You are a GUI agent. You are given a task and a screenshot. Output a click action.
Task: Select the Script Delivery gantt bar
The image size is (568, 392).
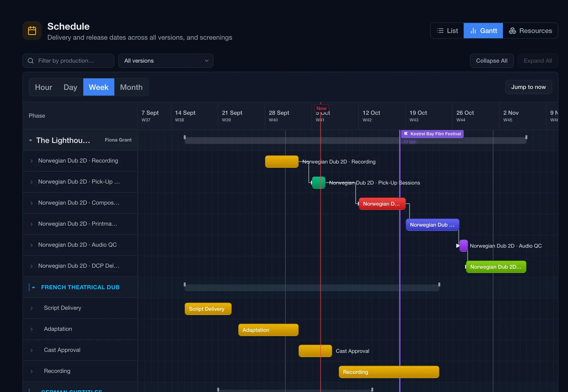click(x=208, y=309)
